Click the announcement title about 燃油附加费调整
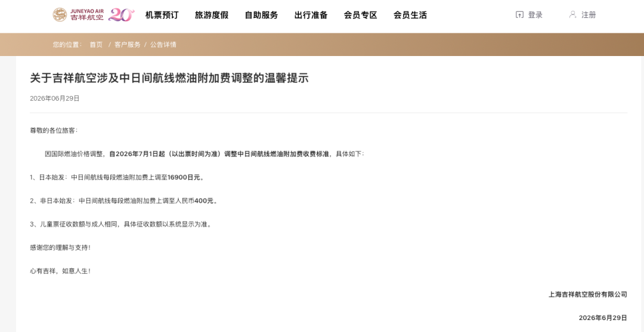The width and height of the screenshot is (644, 332). [169, 78]
